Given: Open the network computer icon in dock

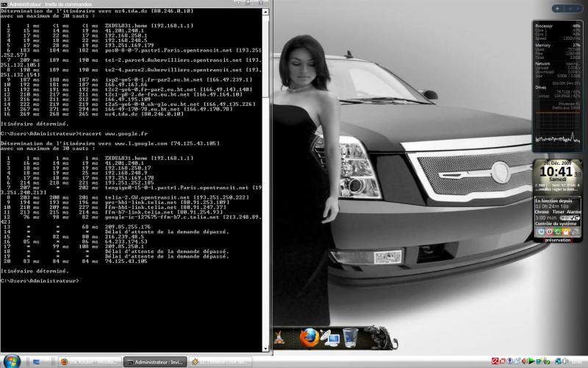Looking at the screenshot, I should pos(331,339).
